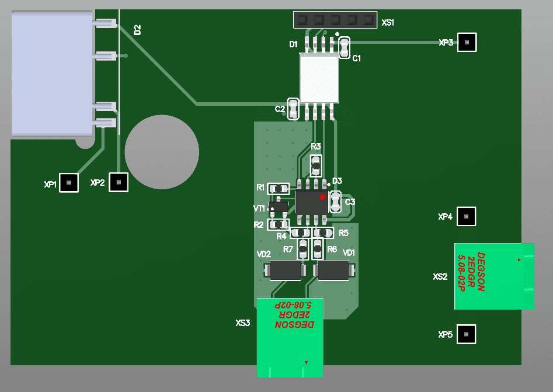Click capacitor C2 left of D1

click(x=293, y=109)
